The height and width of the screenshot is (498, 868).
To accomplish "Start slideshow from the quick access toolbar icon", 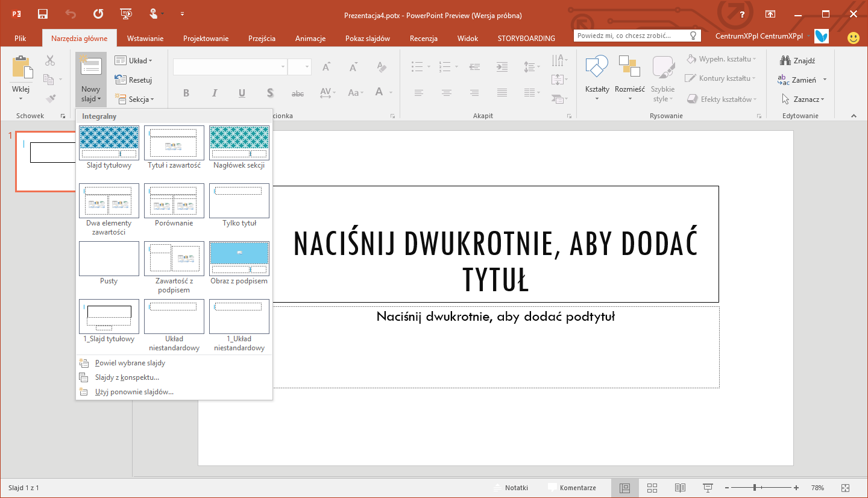I will (x=127, y=14).
